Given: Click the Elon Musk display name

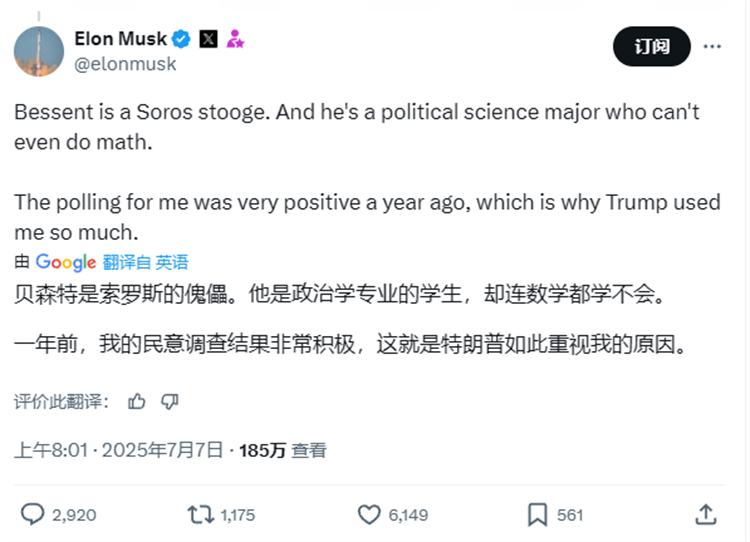Looking at the screenshot, I should point(120,39).
